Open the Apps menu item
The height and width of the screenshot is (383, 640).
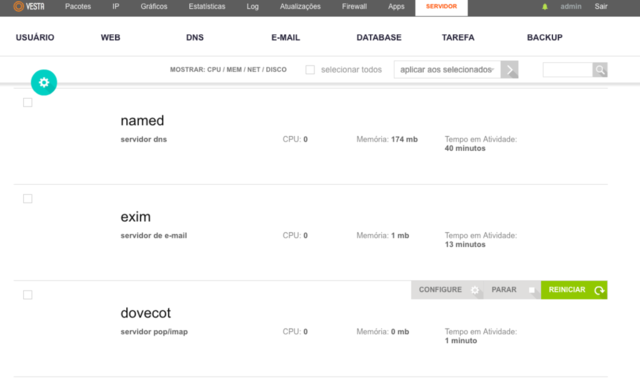click(396, 7)
